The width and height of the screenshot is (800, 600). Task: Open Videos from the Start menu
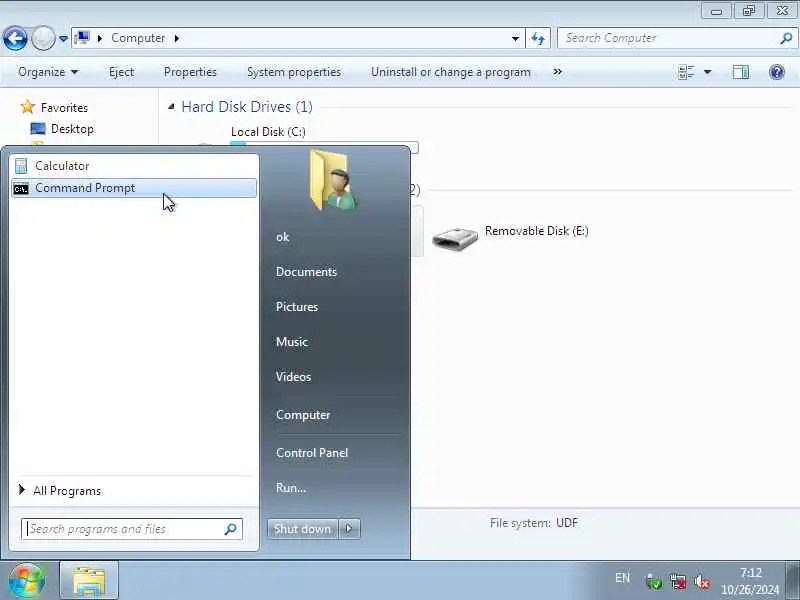tap(293, 377)
